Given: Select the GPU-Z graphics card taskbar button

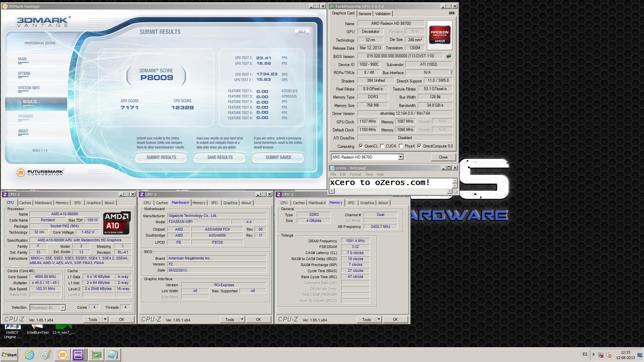Looking at the screenshot, I should pyautogui.click(x=97, y=355).
